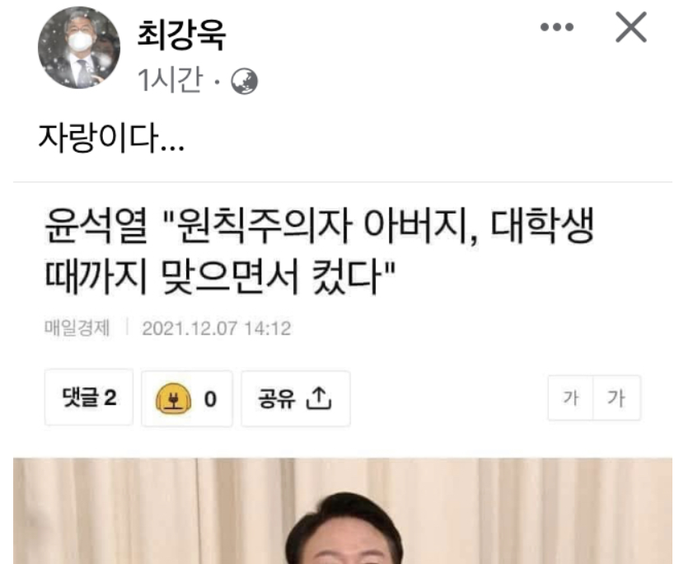Click the article date 2021.12.07 14:12
The width and height of the screenshot is (679, 564).
coord(217,328)
